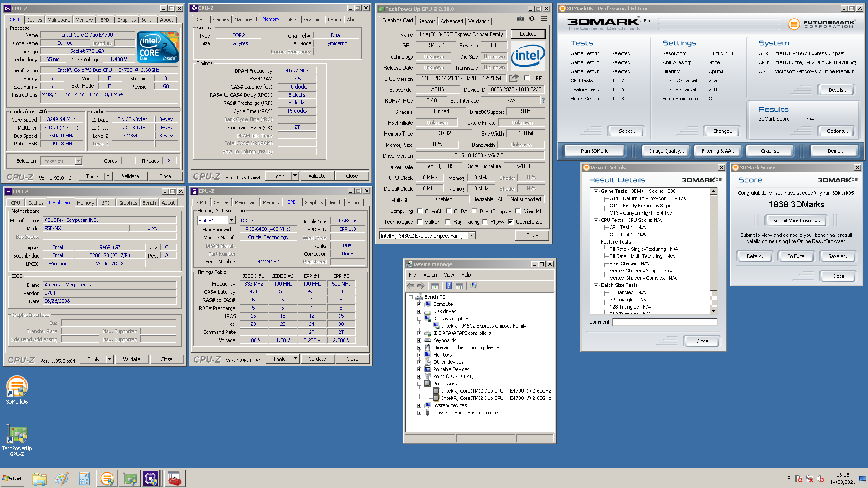This screenshot has height=488, width=868.
Task: Open the GPU selection dropdown in GPU-Z
Action: pyautogui.click(x=472, y=235)
